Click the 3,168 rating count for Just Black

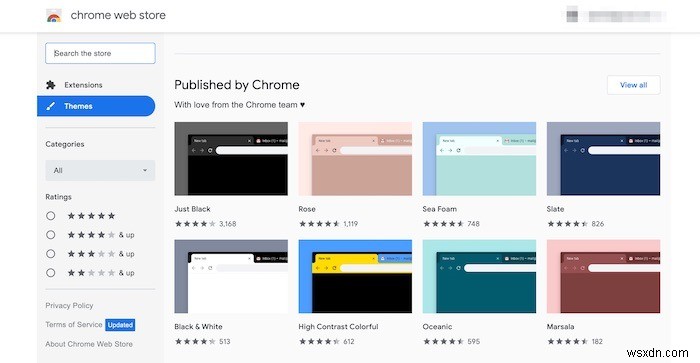pyautogui.click(x=228, y=224)
